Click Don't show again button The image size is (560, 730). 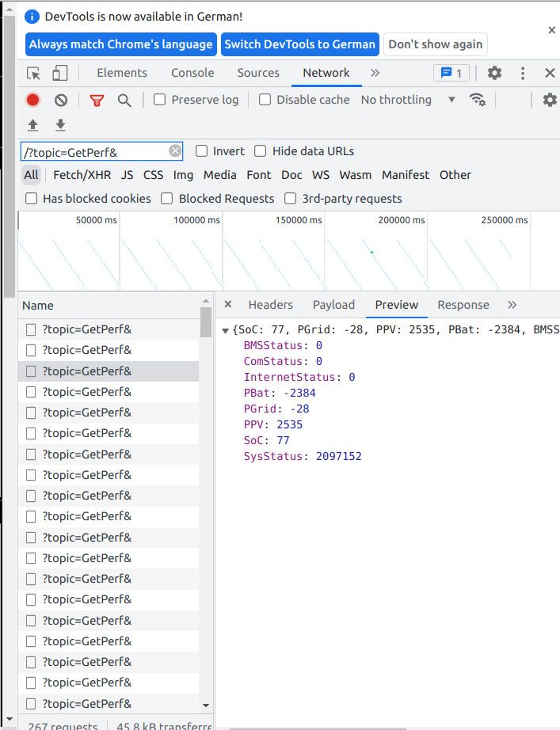coord(435,44)
